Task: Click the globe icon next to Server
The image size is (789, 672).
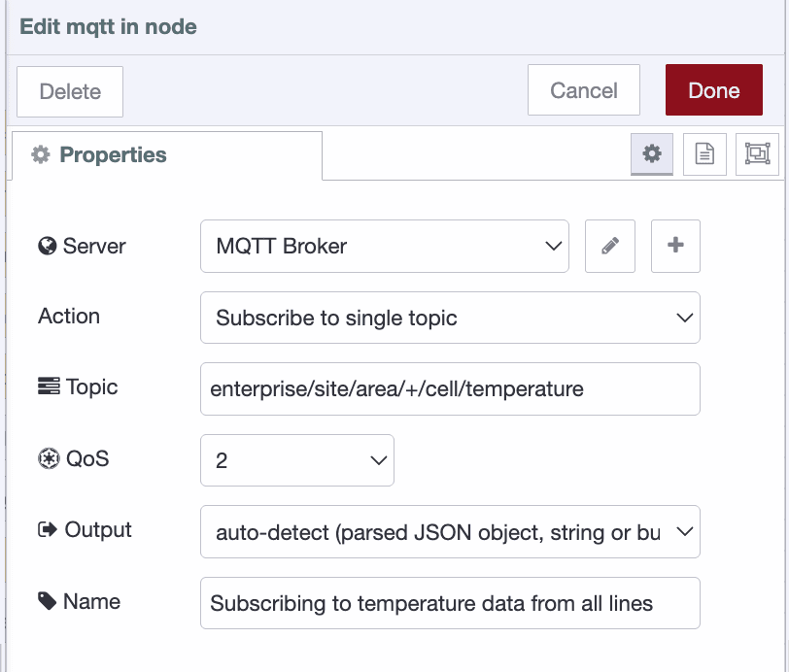Action: (x=43, y=246)
